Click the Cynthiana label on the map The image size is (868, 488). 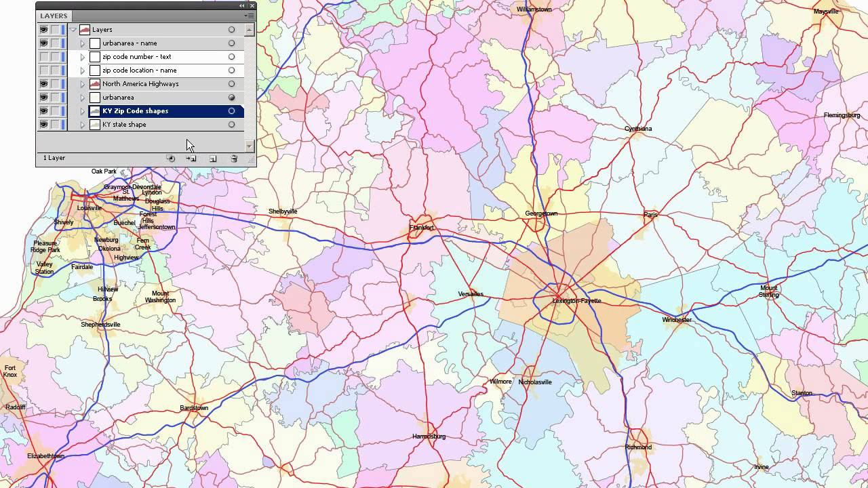638,129
